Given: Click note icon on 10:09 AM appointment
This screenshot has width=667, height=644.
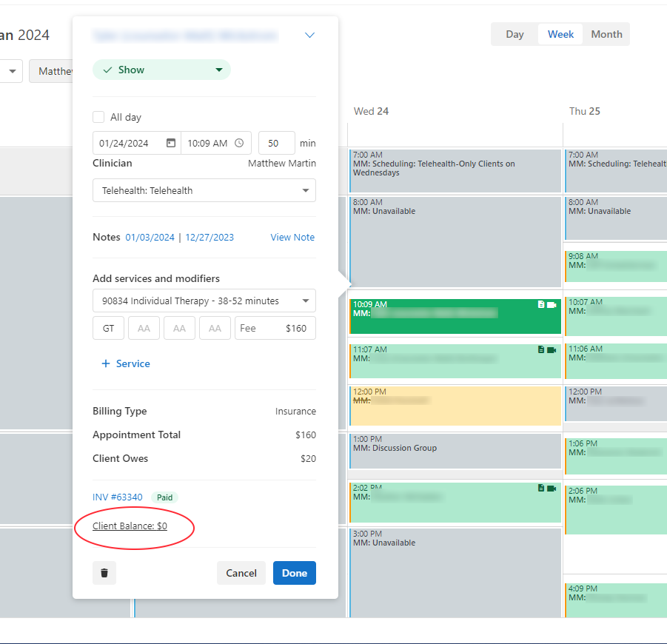Looking at the screenshot, I should click(541, 304).
